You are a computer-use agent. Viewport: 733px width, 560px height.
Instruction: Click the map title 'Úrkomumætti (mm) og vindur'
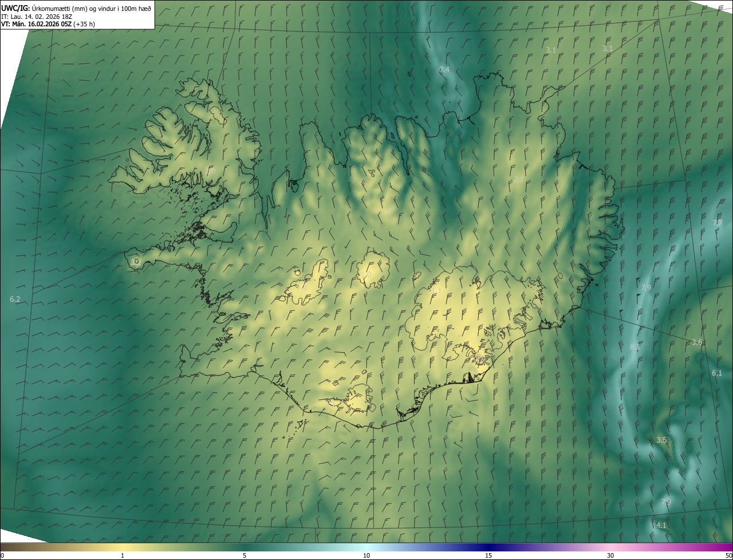(x=75, y=7)
